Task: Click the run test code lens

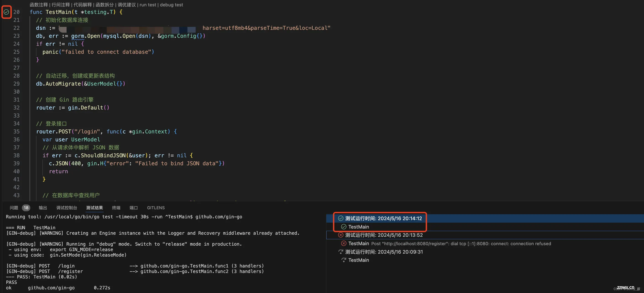Action: pos(148,5)
